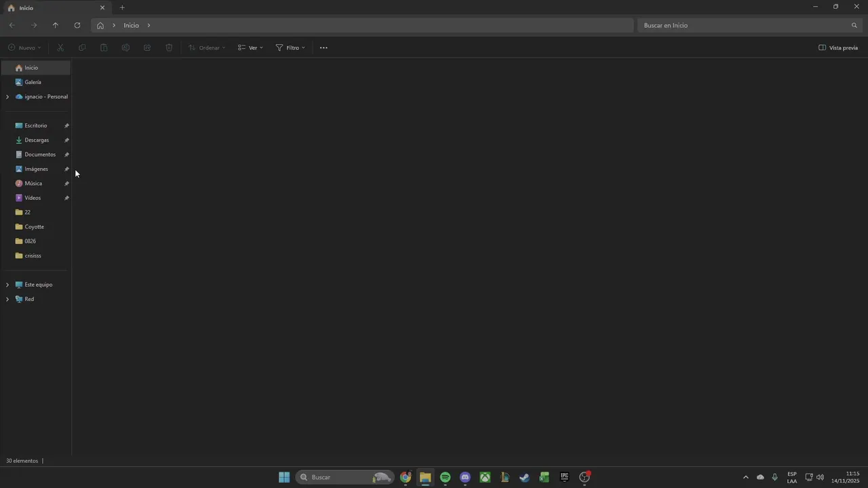Open the Nuevo dropdown

(24, 47)
